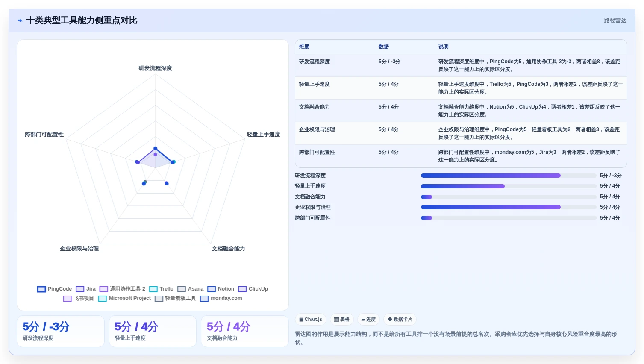Toggle Asana series in chart legend
Viewport: 644px width, 364px height.
click(190, 289)
